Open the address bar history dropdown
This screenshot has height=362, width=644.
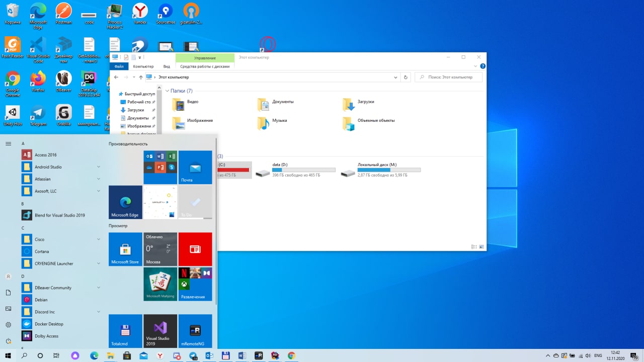pos(396,77)
